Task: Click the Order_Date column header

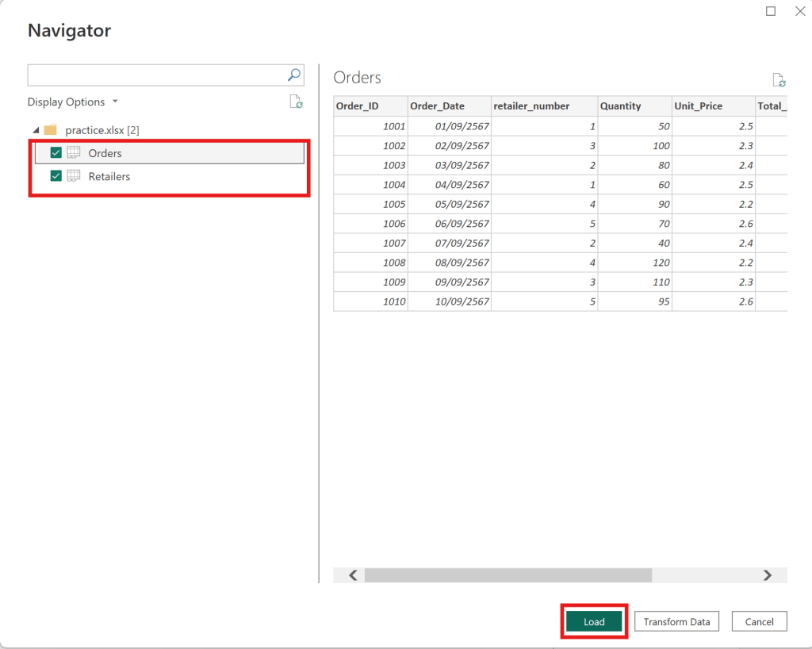Action: tap(438, 106)
